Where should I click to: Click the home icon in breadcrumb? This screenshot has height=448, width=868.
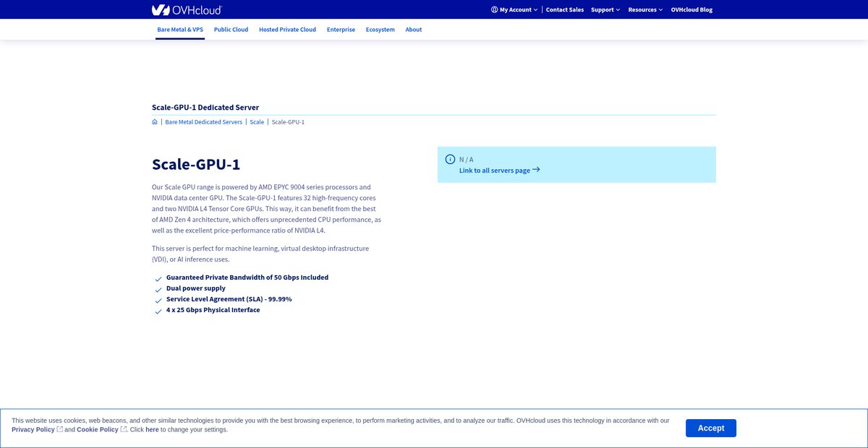155,122
